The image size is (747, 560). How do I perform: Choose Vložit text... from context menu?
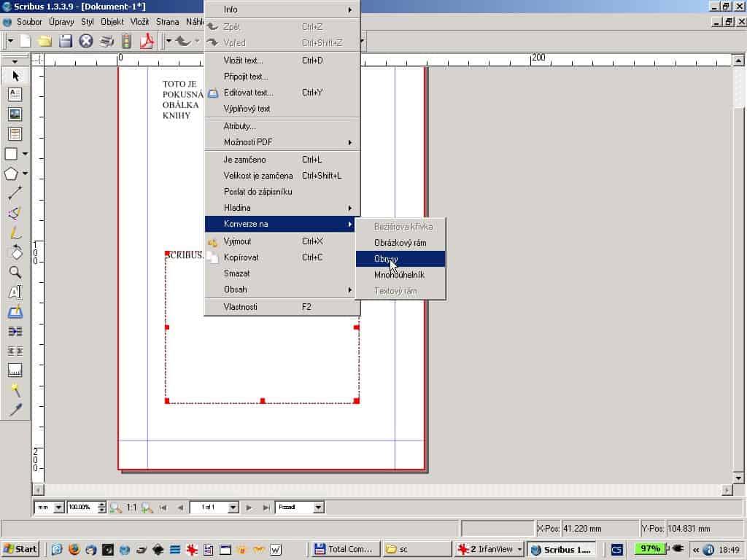[x=282, y=61]
